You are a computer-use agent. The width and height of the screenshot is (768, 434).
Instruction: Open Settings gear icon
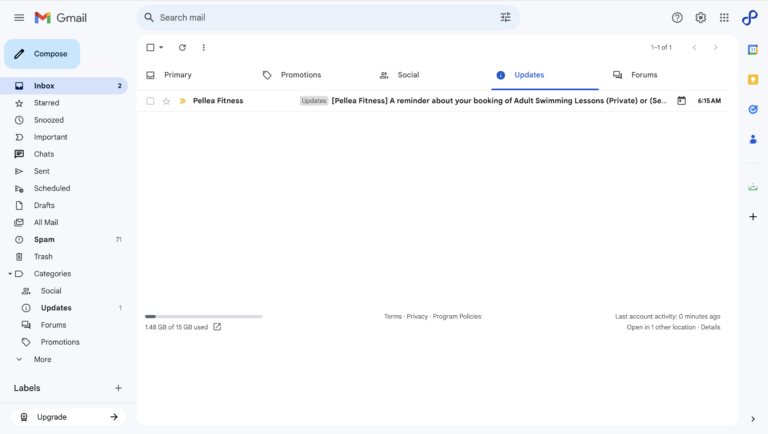click(700, 18)
